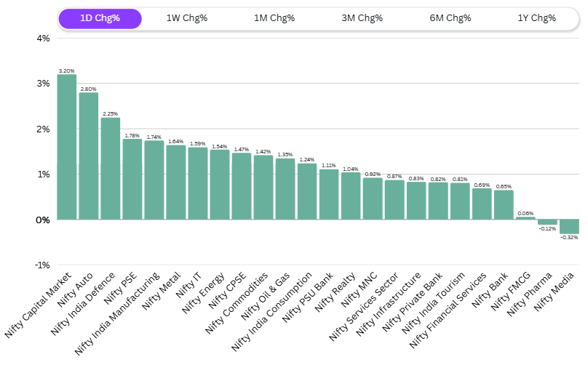Viewport: 588px width, 365px height.
Task: Click the 1.04% value label
Action: (x=351, y=169)
